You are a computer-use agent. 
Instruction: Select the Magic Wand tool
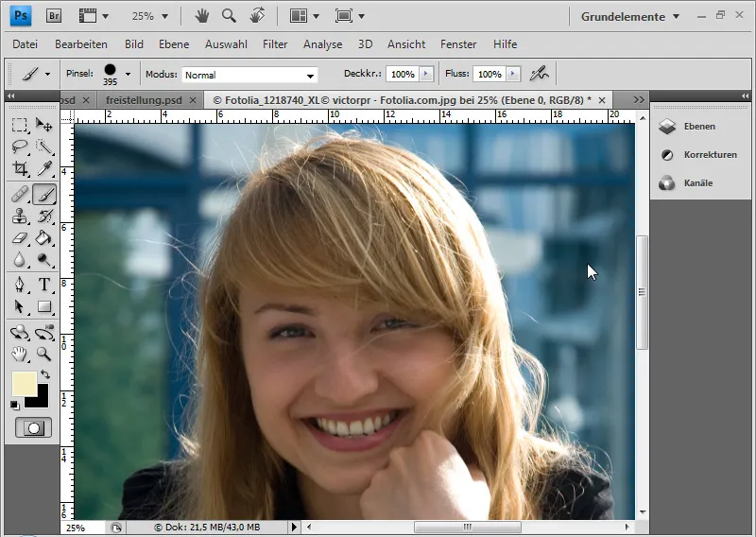click(44, 147)
